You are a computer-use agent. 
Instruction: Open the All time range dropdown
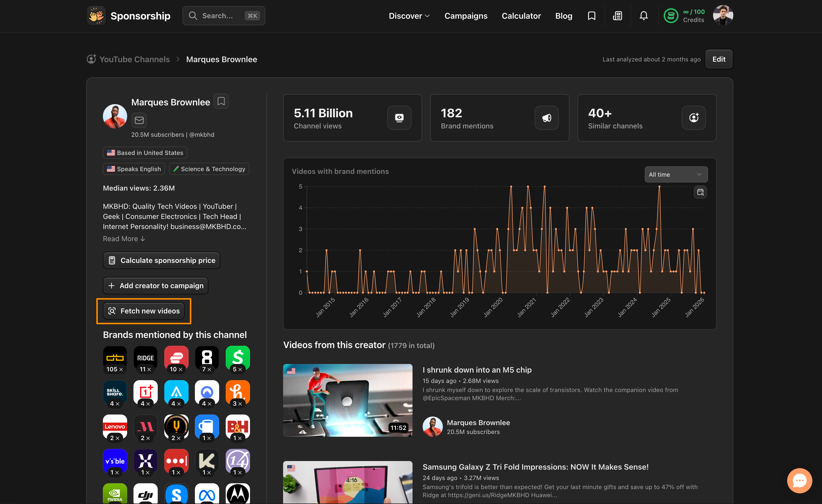676,174
